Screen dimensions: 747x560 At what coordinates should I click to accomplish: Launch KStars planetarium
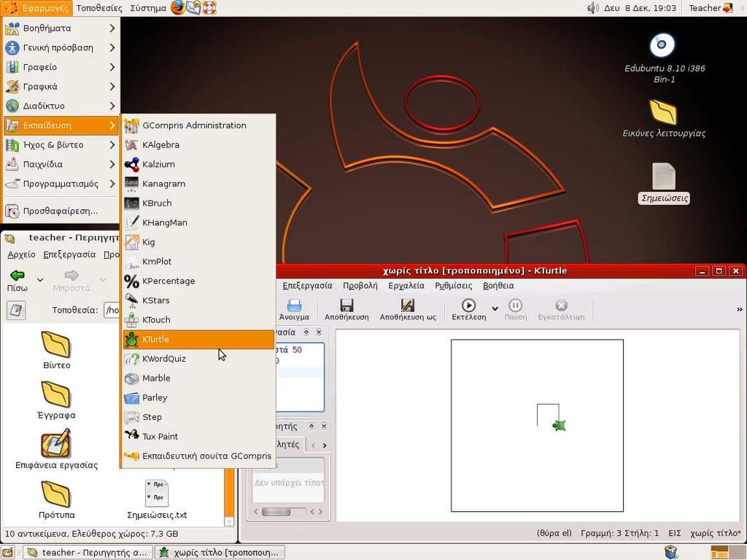pyautogui.click(x=198, y=300)
